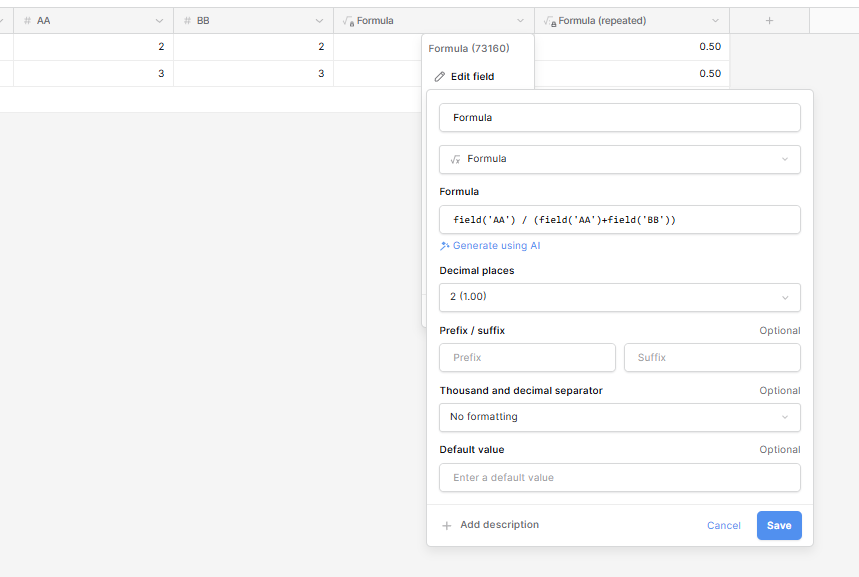Select AA cell with value 2
This screenshot has height=577, width=859.
pyautogui.click(x=93, y=47)
